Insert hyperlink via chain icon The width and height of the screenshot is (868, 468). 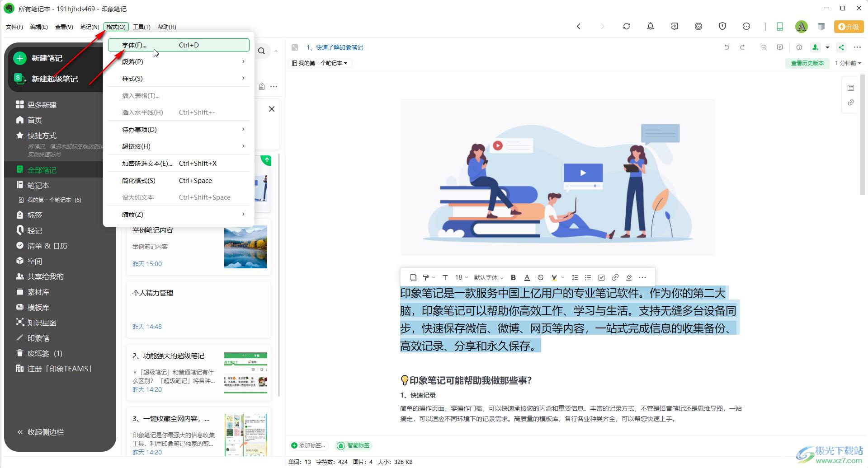point(615,277)
